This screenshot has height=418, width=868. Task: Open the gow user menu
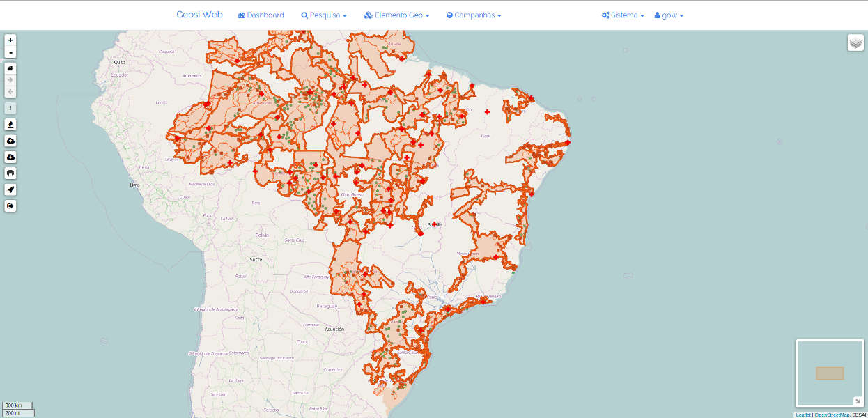[669, 15]
